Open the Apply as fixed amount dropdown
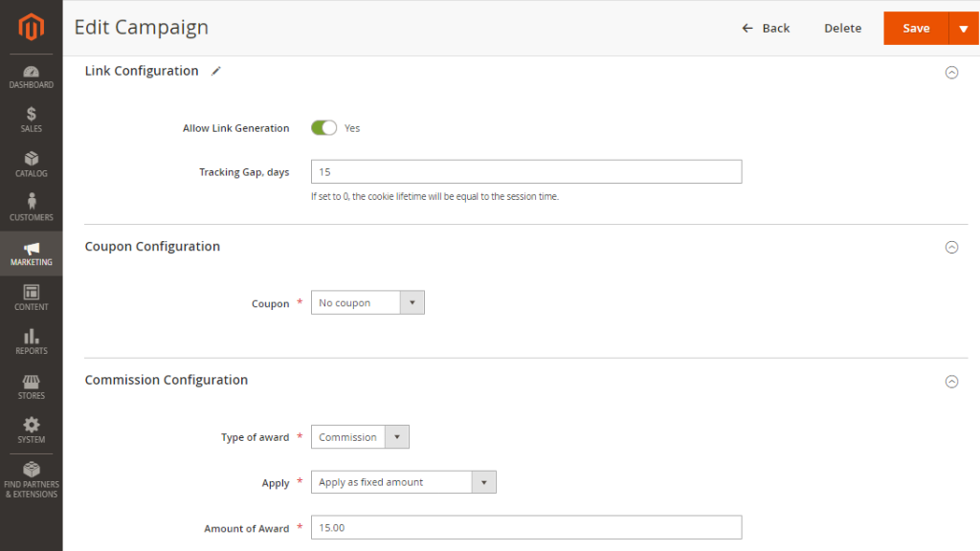The height and width of the screenshot is (551, 980). (404, 482)
